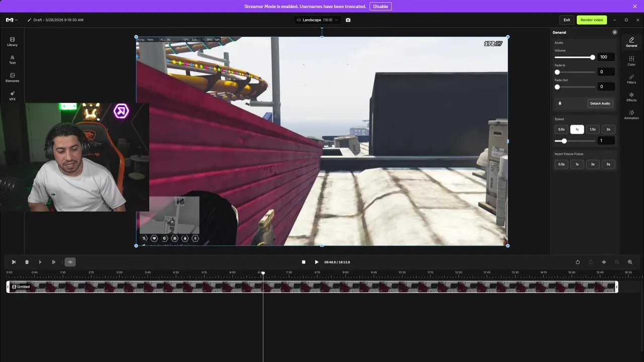Switch to the Color tab
This screenshot has height=362, width=644.
(631, 61)
